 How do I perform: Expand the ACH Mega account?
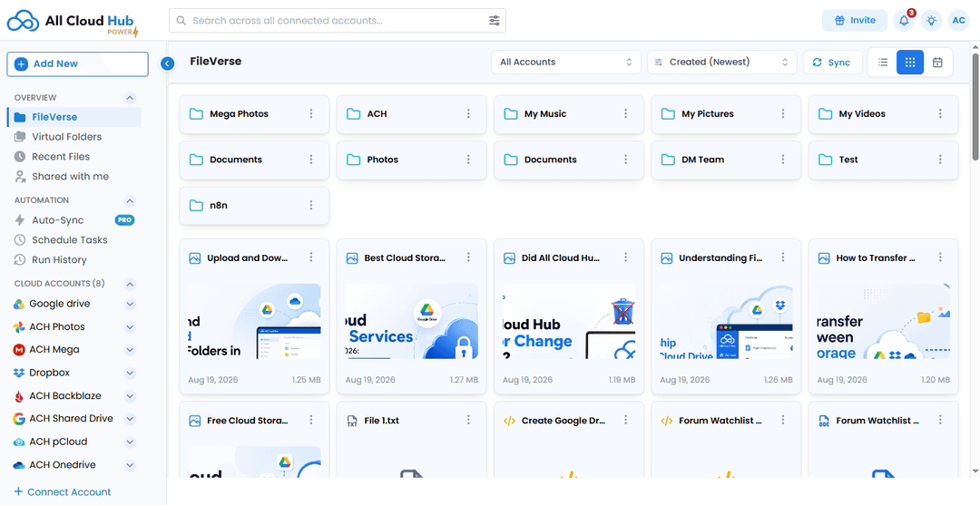130,350
